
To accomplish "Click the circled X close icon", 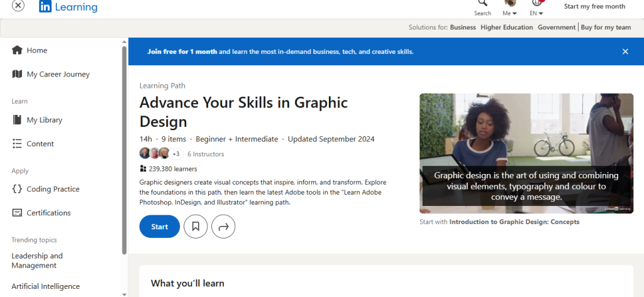I will 18,5.
